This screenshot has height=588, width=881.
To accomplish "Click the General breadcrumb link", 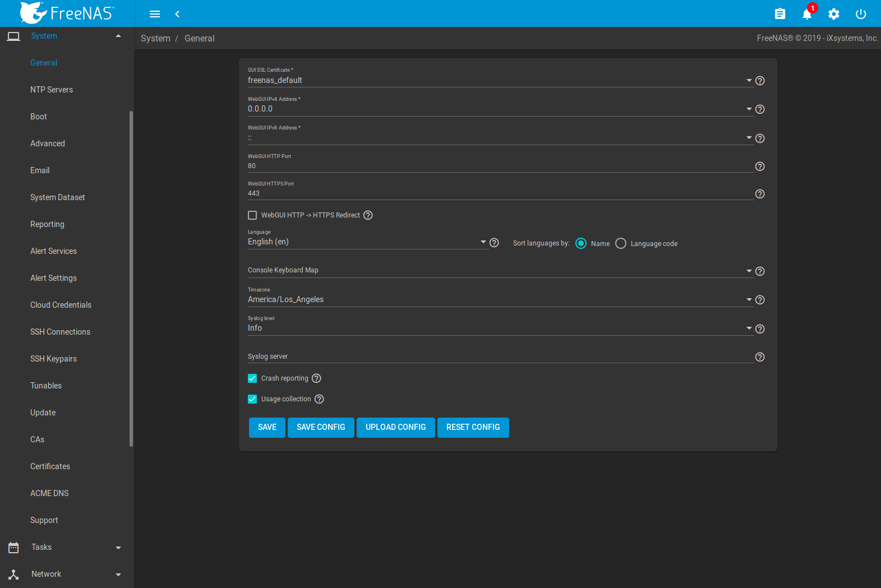I will pos(200,39).
